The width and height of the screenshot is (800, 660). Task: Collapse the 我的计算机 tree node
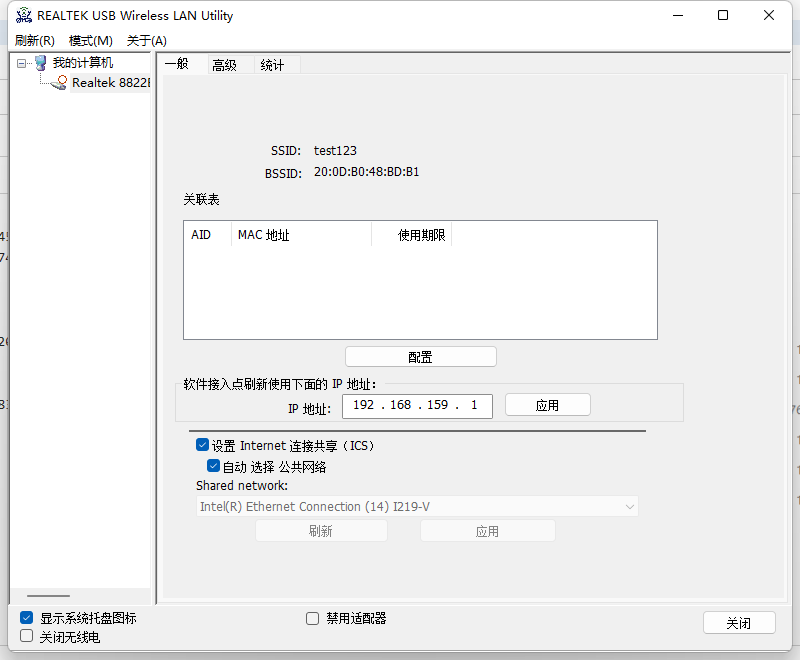21,64
